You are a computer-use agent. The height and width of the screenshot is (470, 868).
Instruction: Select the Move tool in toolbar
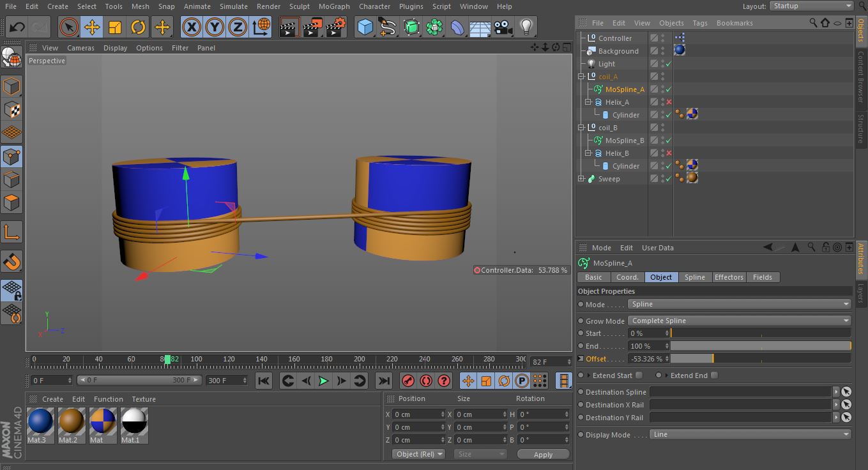click(x=92, y=27)
